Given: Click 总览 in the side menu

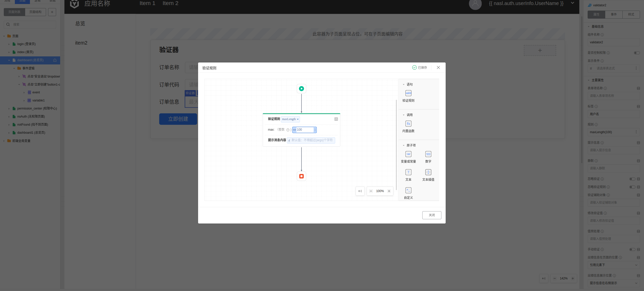Looking at the screenshot, I should click(x=80, y=24).
